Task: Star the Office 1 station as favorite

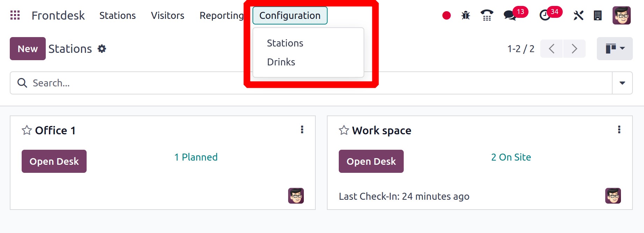Action: pyautogui.click(x=27, y=130)
